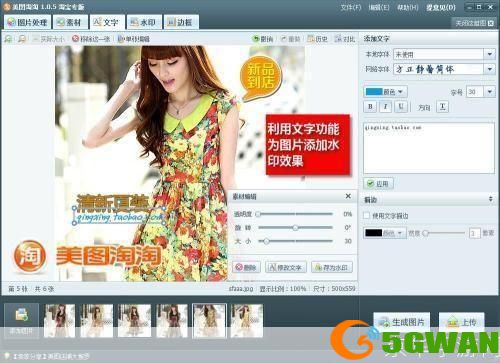
Task: Open the 水印 watermark tab
Action: point(144,22)
